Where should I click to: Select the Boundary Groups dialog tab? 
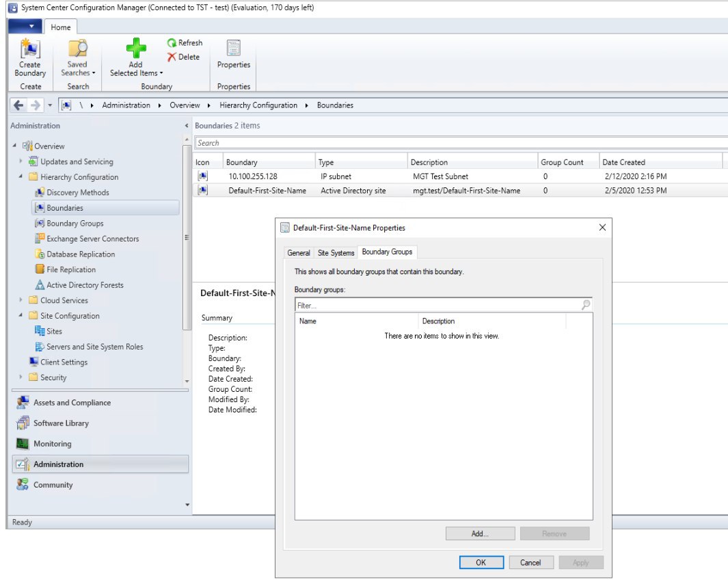tap(387, 252)
